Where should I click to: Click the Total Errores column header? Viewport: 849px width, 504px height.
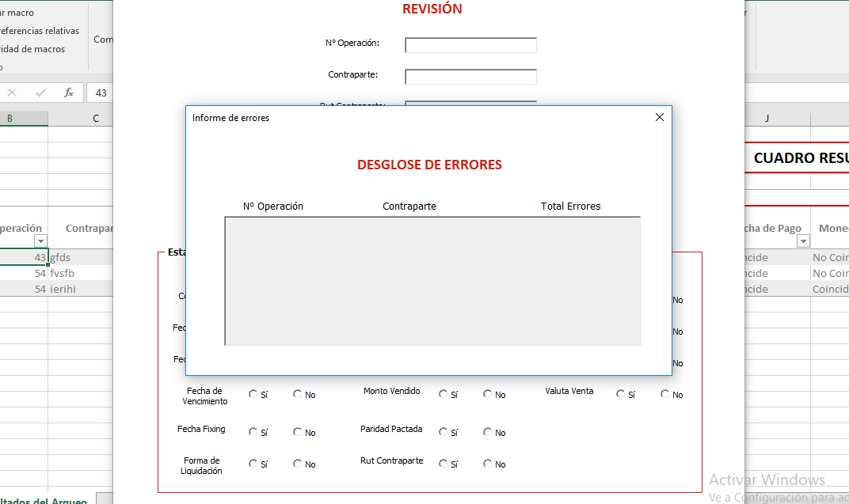point(571,206)
